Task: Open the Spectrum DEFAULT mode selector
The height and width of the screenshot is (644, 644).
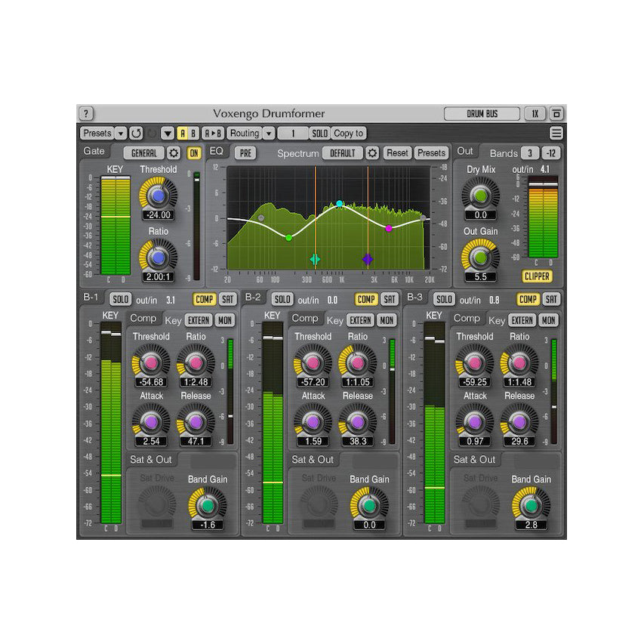Action: pos(343,153)
